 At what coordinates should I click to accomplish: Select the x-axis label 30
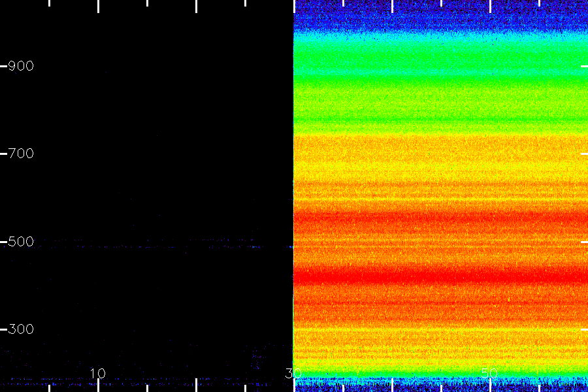coord(293,373)
